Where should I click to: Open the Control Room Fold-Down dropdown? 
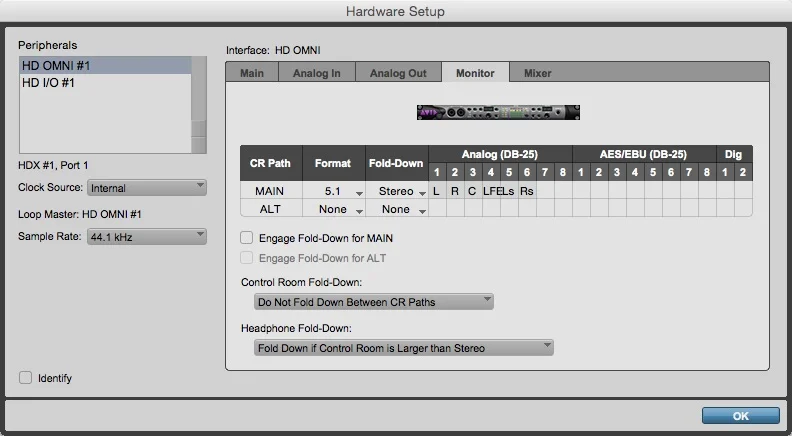point(374,302)
